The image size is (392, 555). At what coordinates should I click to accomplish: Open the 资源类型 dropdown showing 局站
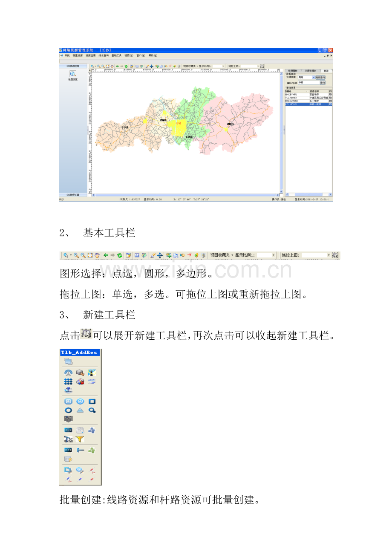307,77
